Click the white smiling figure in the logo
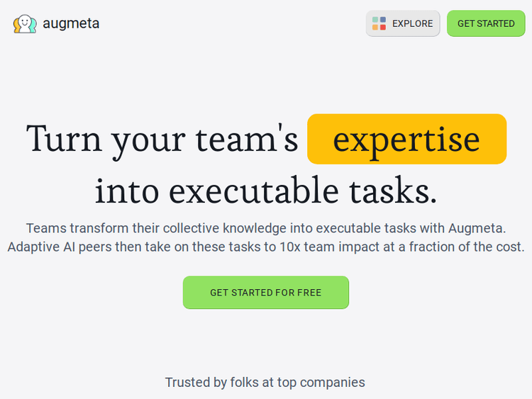The width and height of the screenshot is (532, 399). (25, 22)
